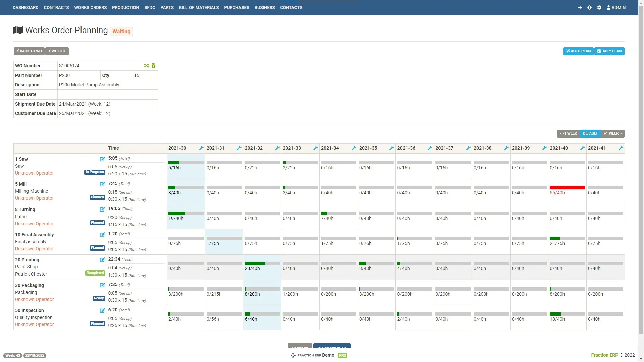Click the save/export WO icon
Image resolution: width=644 pixels, height=362 pixels.
[154, 65]
